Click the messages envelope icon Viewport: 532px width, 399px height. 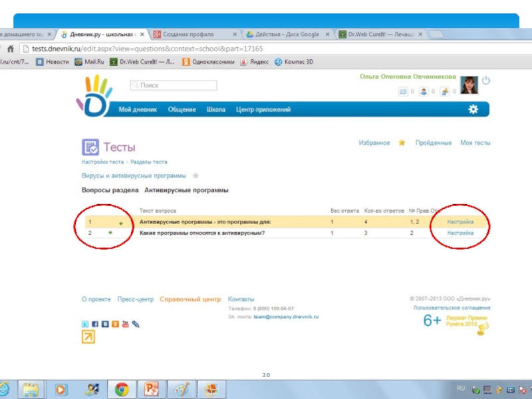click(402, 92)
